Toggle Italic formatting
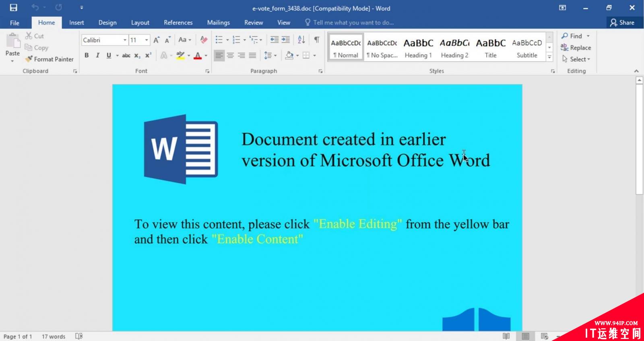This screenshot has width=644, height=341. click(97, 56)
